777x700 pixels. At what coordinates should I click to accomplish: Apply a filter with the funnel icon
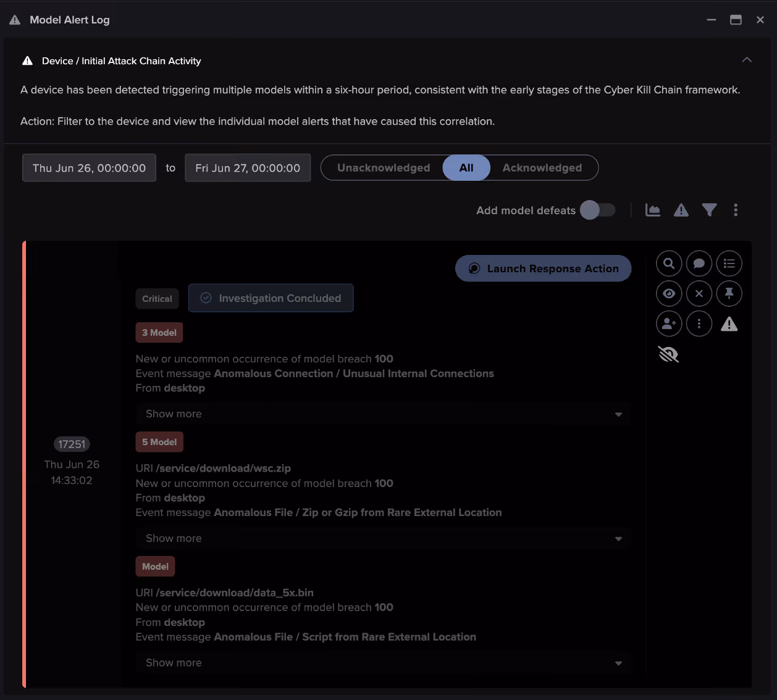click(709, 210)
